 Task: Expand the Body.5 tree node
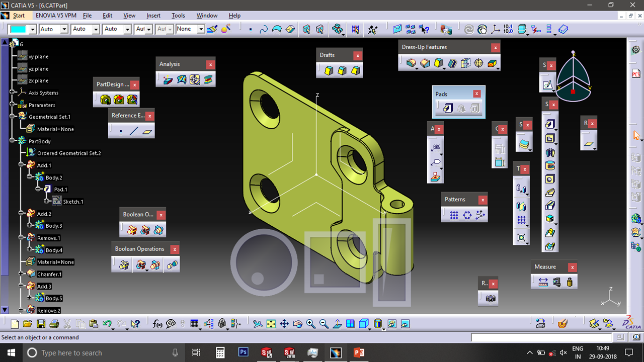click(x=30, y=298)
